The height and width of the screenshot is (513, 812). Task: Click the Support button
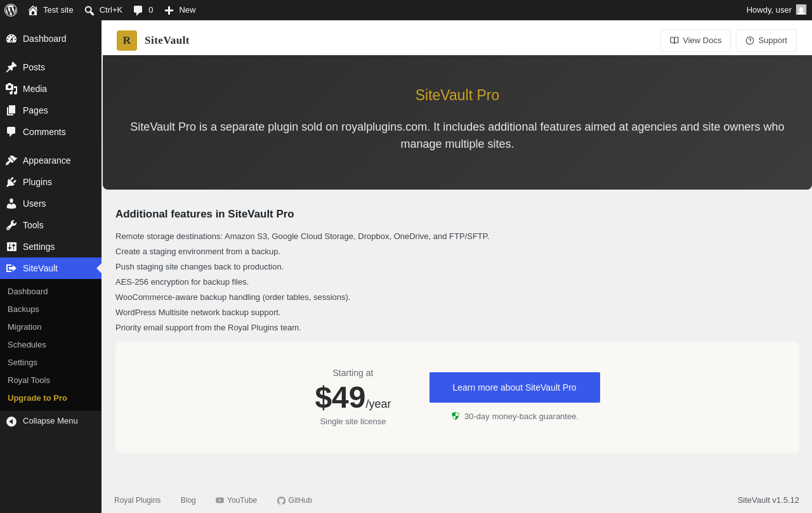[766, 41]
